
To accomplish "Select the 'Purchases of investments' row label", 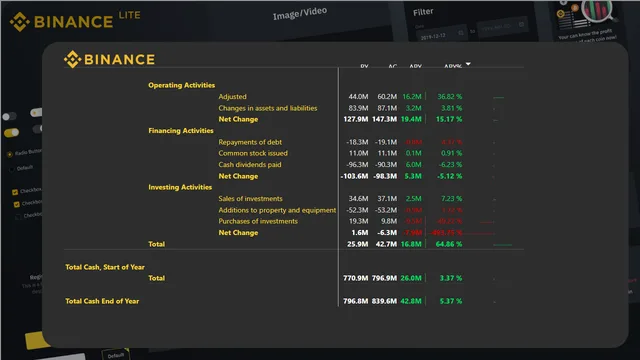I will [x=258, y=221].
